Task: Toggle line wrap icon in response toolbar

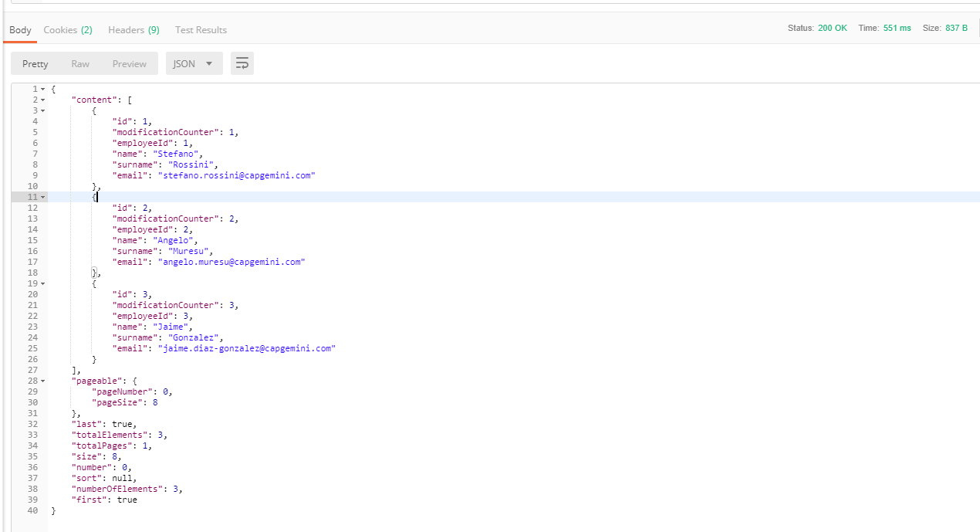Action: coord(242,64)
